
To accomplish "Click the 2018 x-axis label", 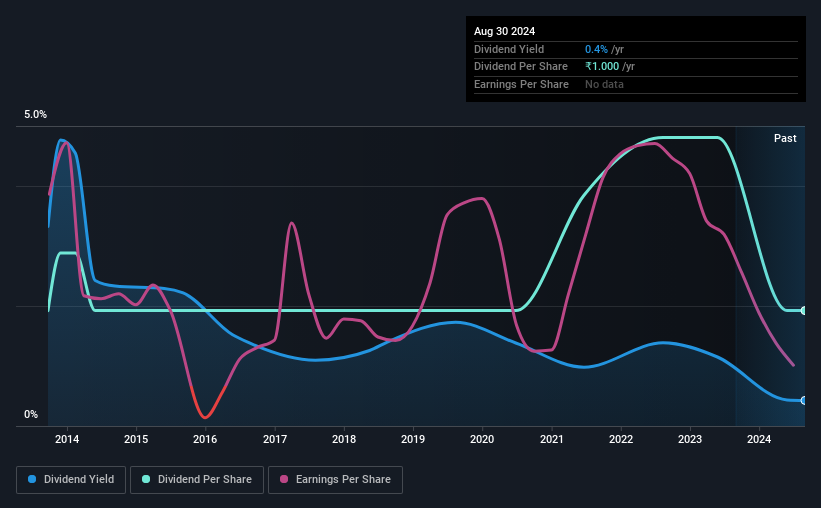I will click(344, 439).
